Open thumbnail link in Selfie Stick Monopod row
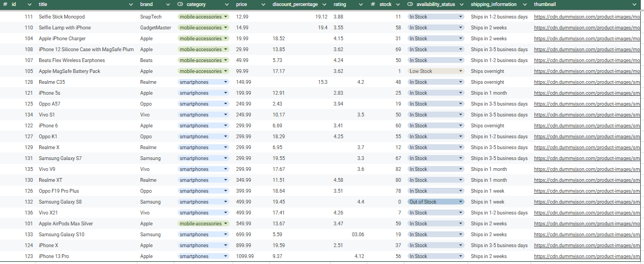This screenshot has width=644, height=264. [x=587, y=17]
